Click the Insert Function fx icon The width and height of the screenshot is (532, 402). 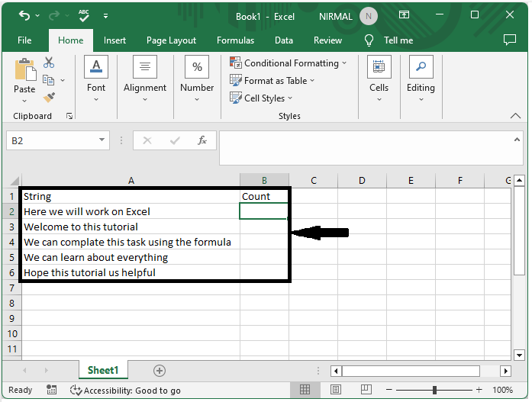[x=202, y=140]
